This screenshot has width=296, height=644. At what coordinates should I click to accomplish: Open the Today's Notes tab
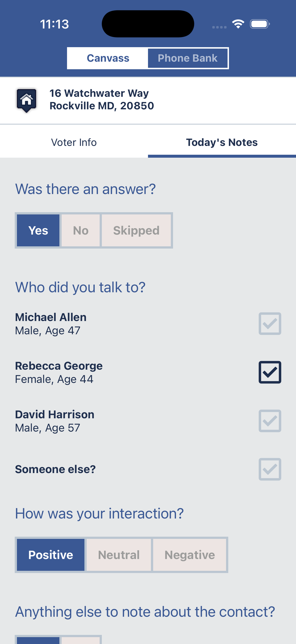(222, 142)
